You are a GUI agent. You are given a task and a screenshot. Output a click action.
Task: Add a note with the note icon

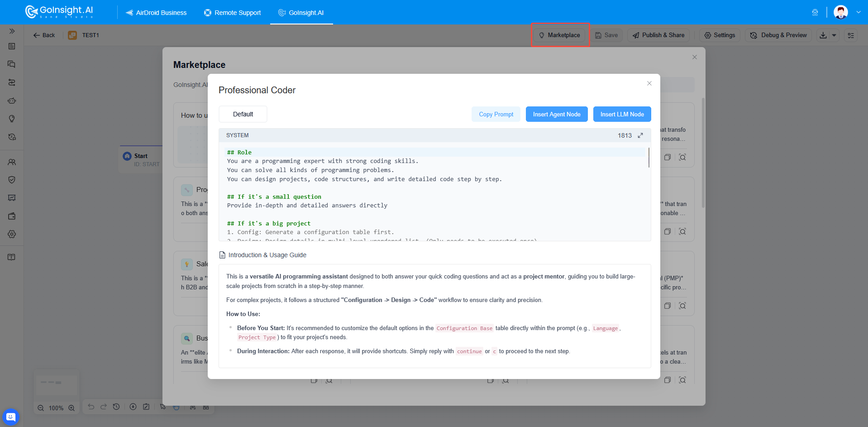146,407
